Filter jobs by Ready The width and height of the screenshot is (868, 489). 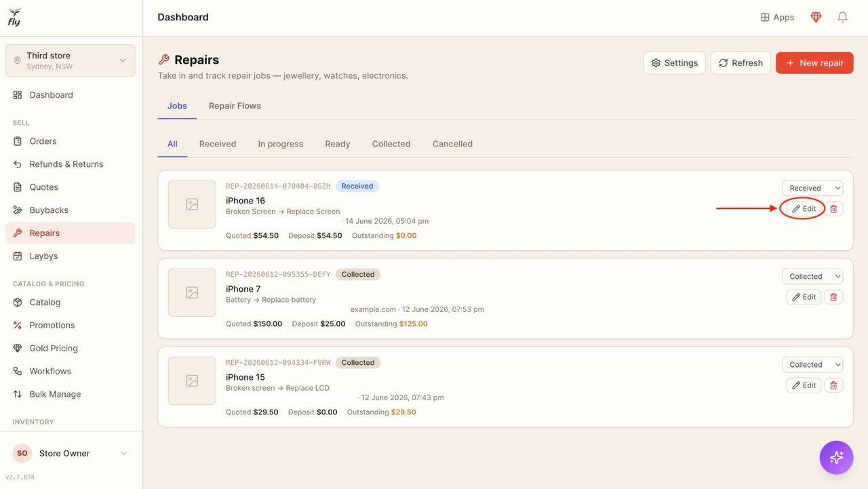pos(338,144)
